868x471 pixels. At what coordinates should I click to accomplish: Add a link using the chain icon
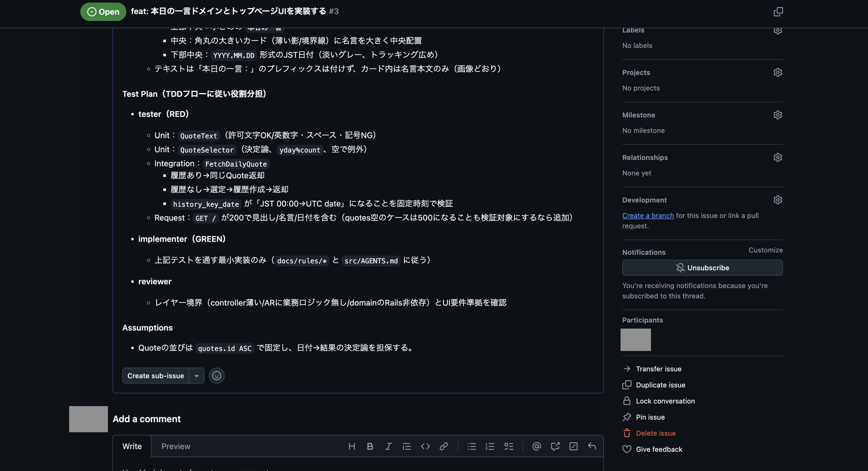pos(443,446)
